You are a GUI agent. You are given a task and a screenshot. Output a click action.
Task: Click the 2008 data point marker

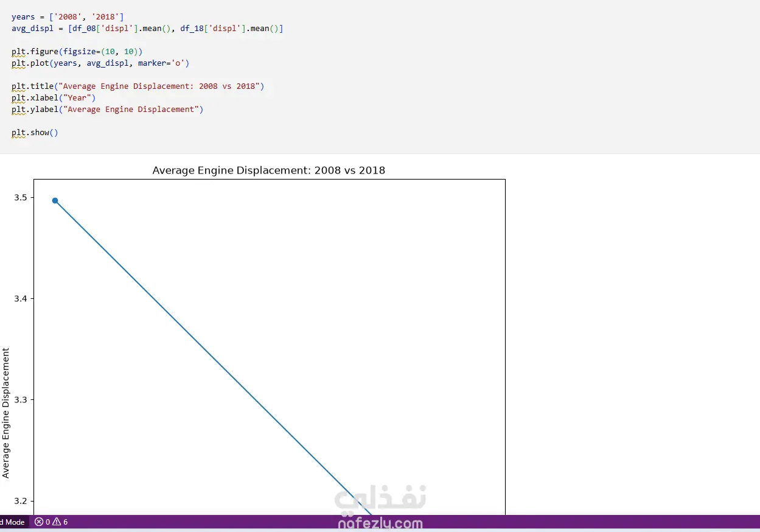[55, 200]
